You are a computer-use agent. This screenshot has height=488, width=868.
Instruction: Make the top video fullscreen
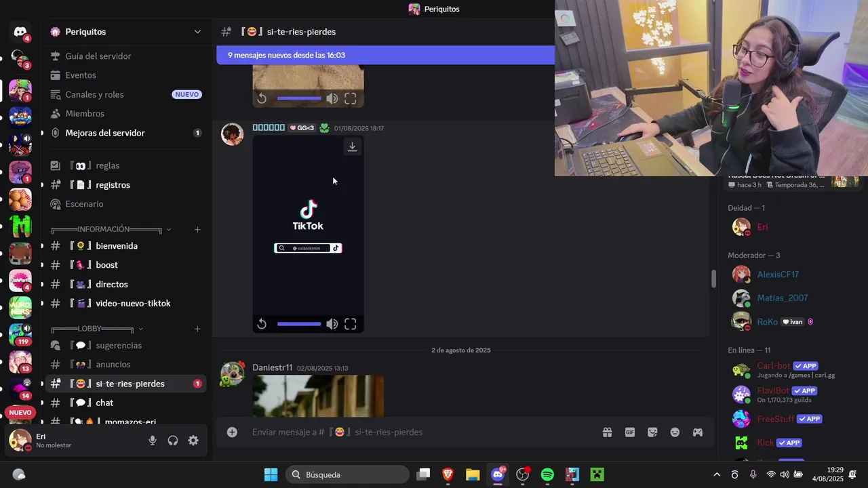tap(350, 99)
